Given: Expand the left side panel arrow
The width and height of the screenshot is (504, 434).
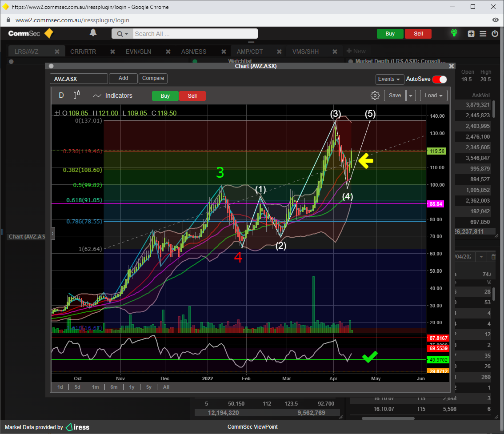Looking at the screenshot, I should [x=52, y=233].
